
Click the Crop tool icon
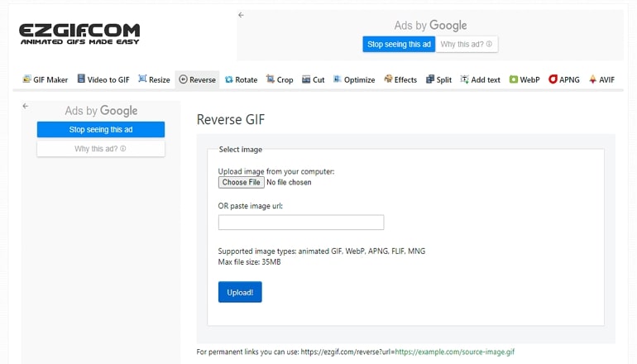pos(271,79)
